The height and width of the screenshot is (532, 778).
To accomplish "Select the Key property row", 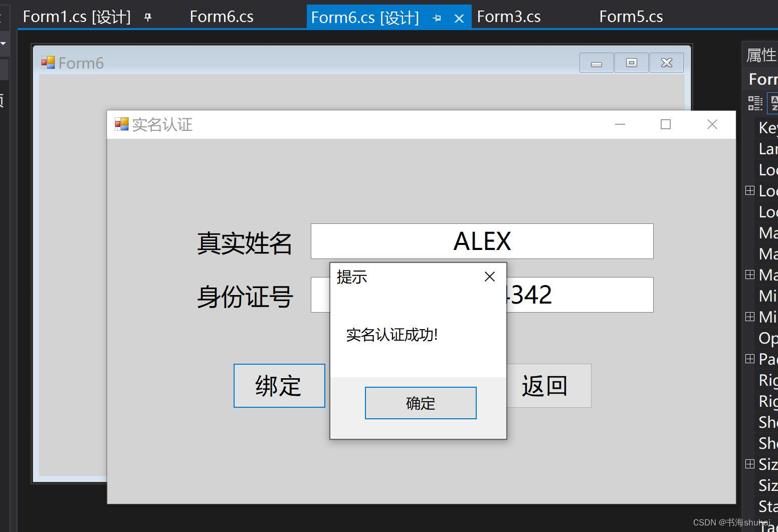I will tap(766, 128).
